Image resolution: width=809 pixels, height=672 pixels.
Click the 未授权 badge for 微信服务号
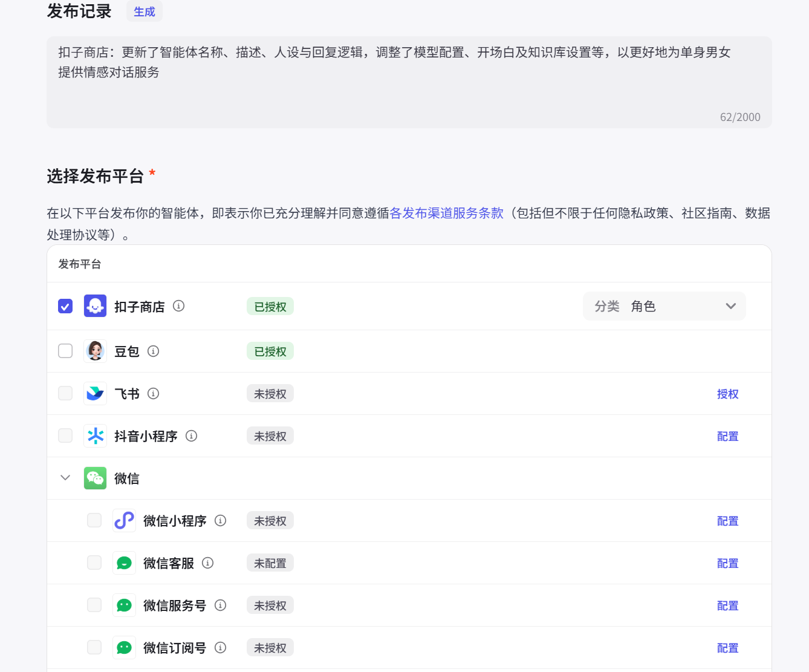click(x=270, y=605)
